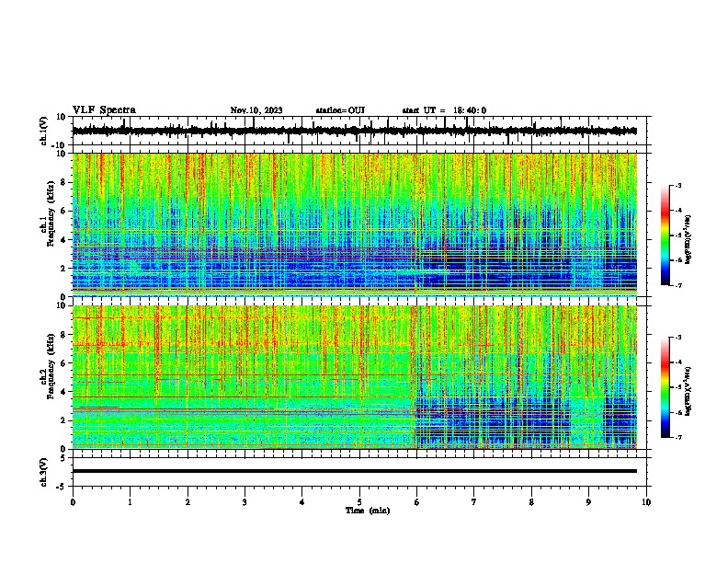Click the log(PSD) label beside ch.1 colorbar
This screenshot has height=563, width=728.
[688, 239]
